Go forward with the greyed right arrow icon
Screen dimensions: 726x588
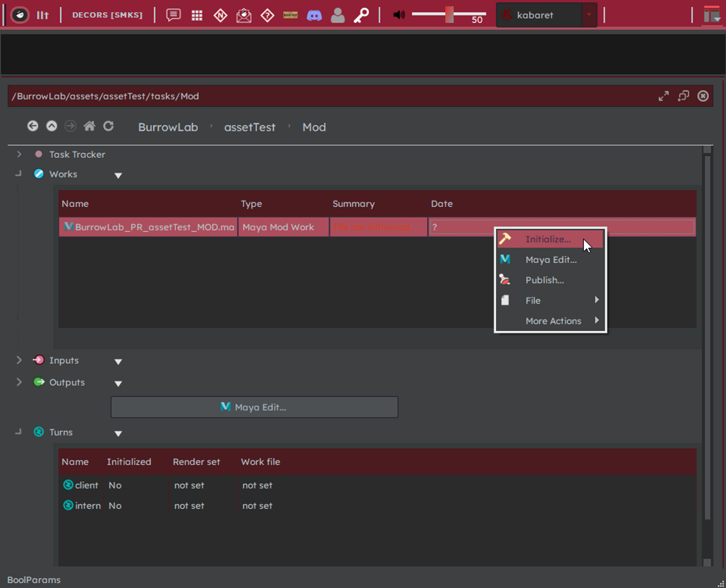(x=70, y=126)
